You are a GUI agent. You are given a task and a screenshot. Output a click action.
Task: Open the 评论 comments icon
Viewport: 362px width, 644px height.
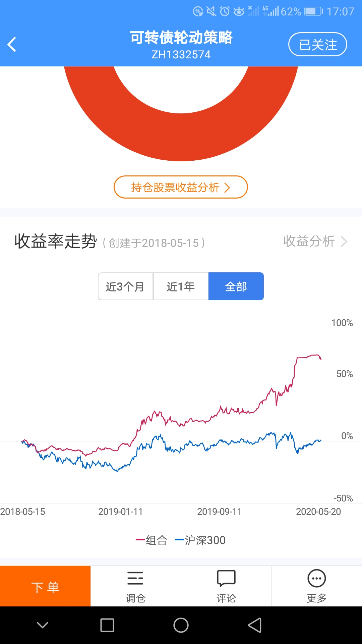coord(226,586)
